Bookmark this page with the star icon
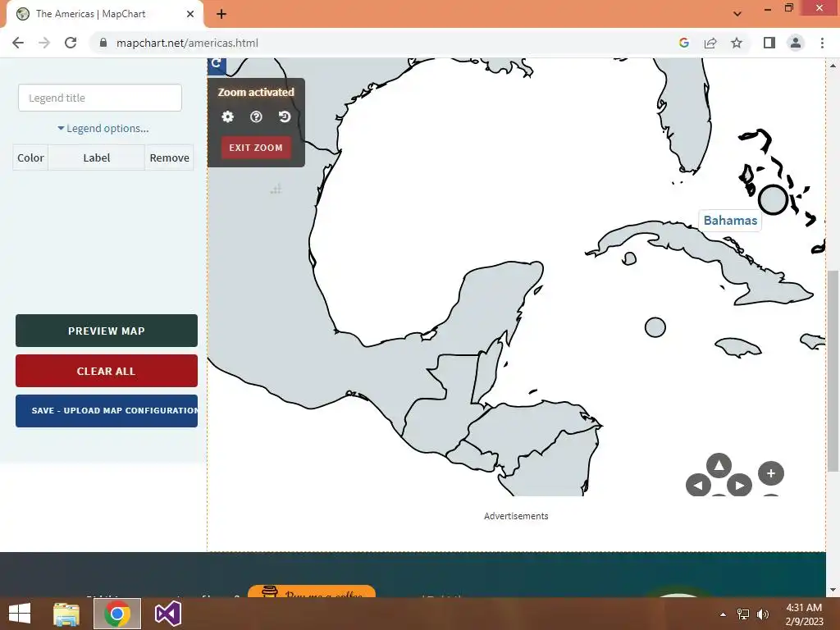Screen dimensions: 840x630 (737, 43)
